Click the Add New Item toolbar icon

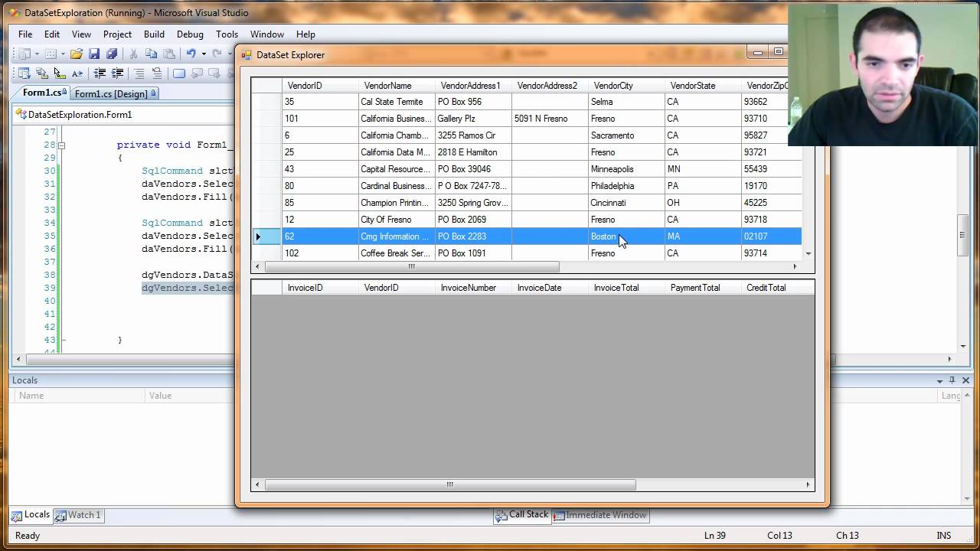coord(51,54)
